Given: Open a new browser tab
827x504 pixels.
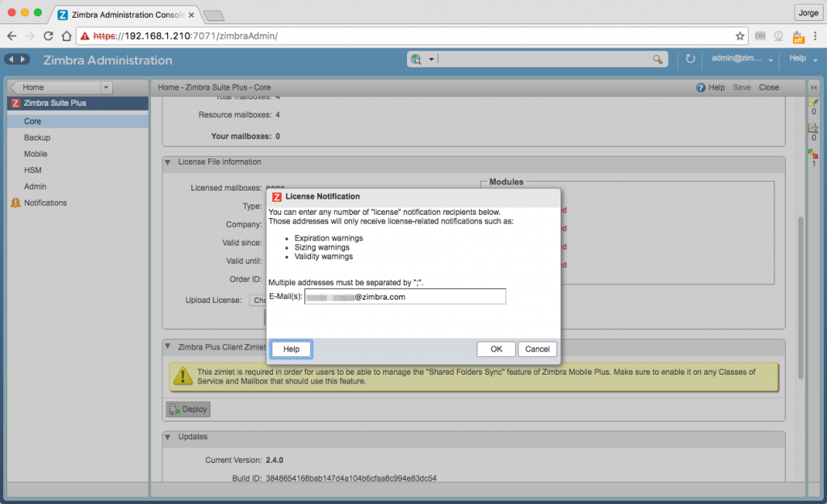Looking at the screenshot, I should tap(213, 16).
